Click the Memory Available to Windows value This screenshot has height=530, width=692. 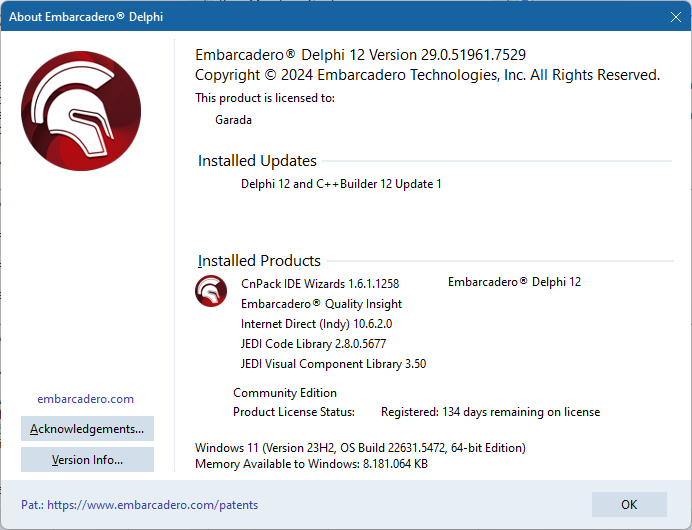(x=311, y=464)
